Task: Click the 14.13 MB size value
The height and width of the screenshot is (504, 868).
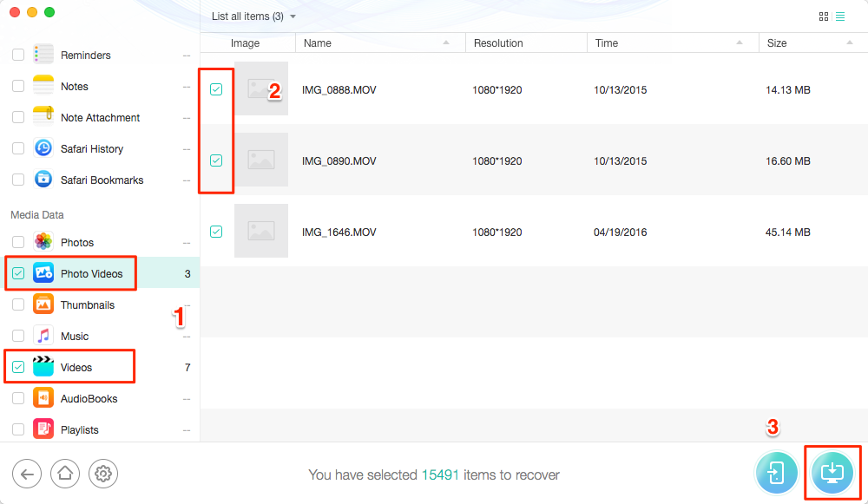Action: tap(788, 90)
